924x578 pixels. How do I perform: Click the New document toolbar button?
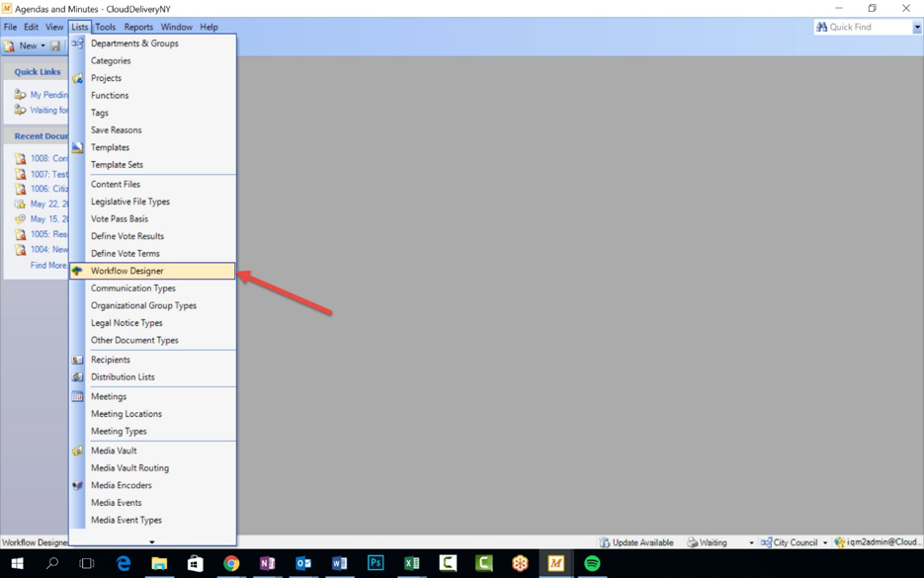tap(21, 46)
